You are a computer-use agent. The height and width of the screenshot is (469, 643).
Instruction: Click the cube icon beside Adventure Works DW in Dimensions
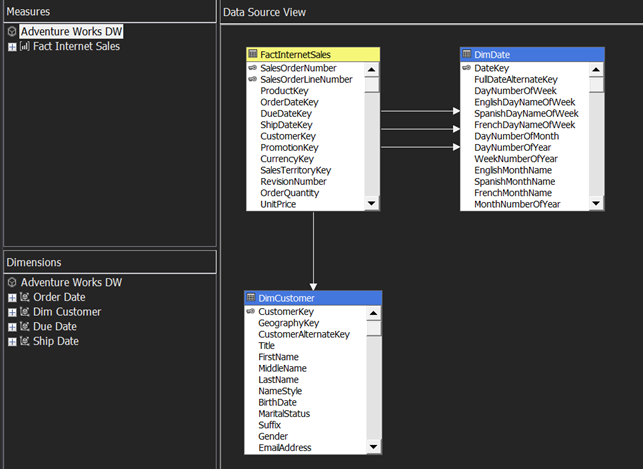click(x=12, y=282)
